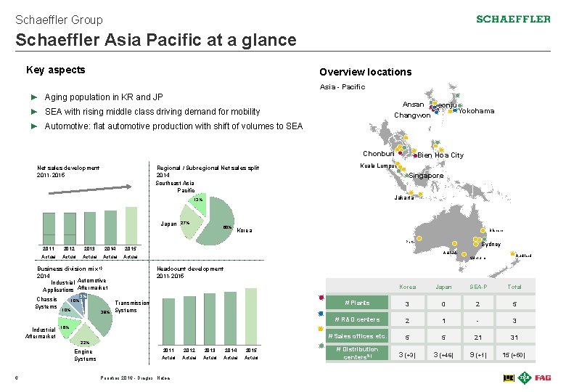
Task: Click the Distribution Japan cell '3 (+46)'
Action: coord(443,354)
